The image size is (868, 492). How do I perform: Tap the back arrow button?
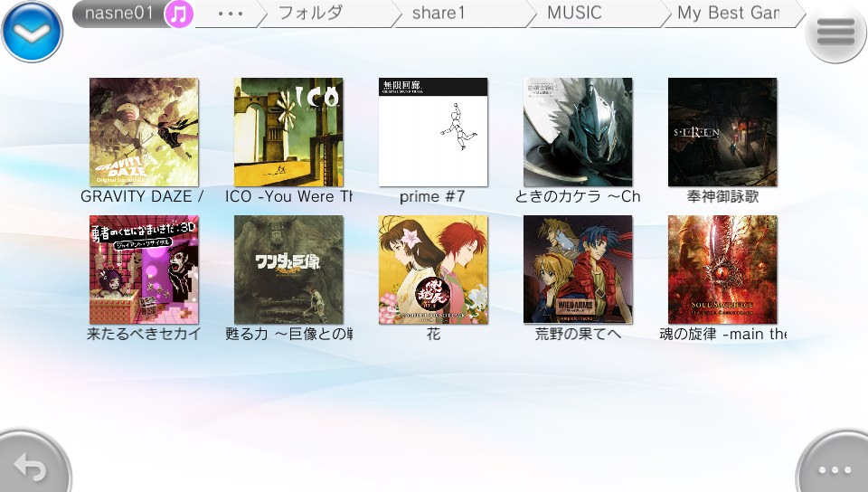click(x=31, y=465)
